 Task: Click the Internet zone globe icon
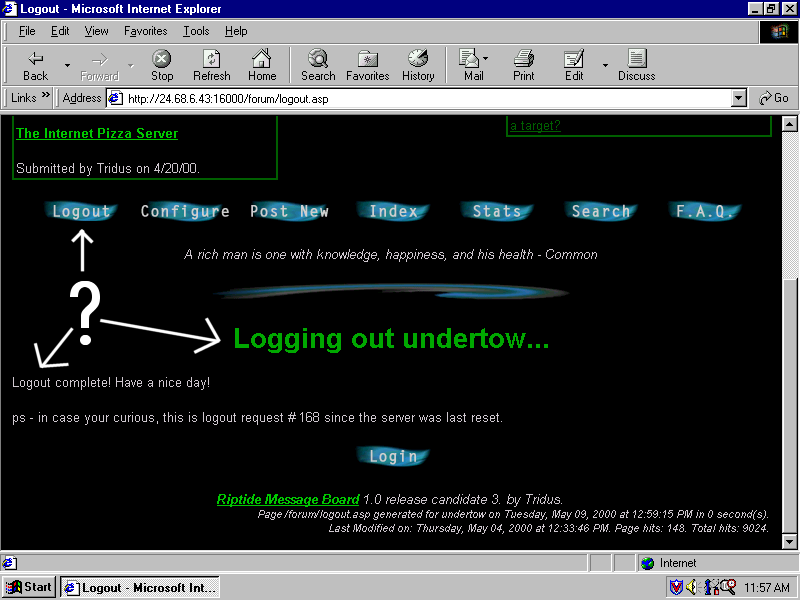click(x=647, y=563)
